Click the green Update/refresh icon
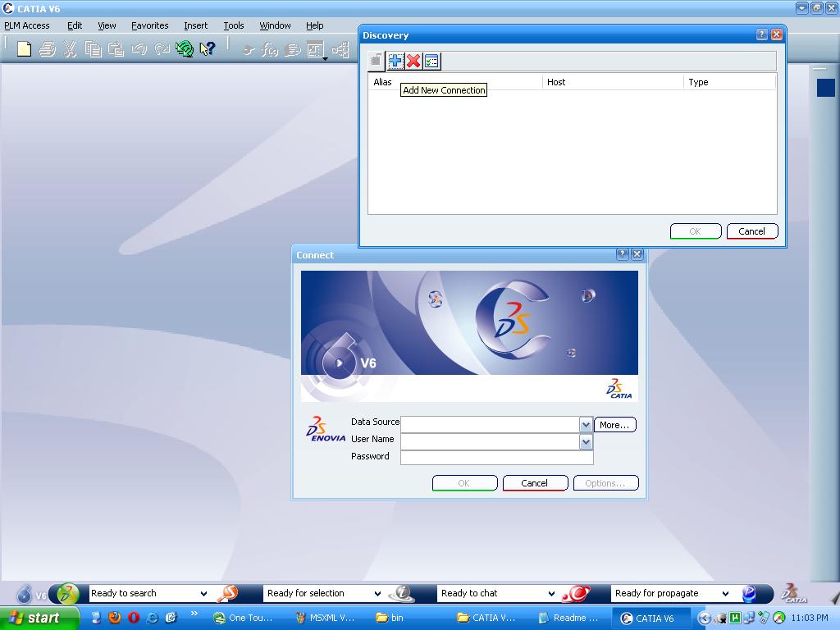 [x=185, y=49]
